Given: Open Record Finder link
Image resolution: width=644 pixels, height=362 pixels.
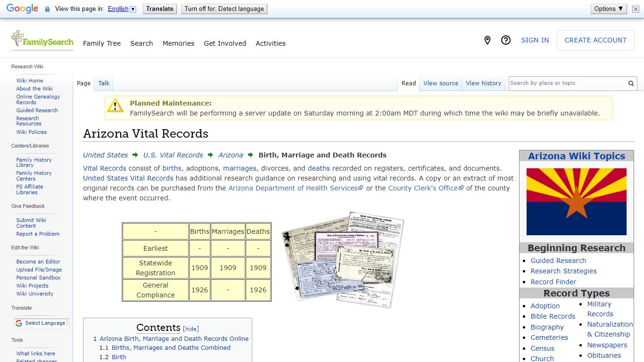Looking at the screenshot, I should pos(553,282).
